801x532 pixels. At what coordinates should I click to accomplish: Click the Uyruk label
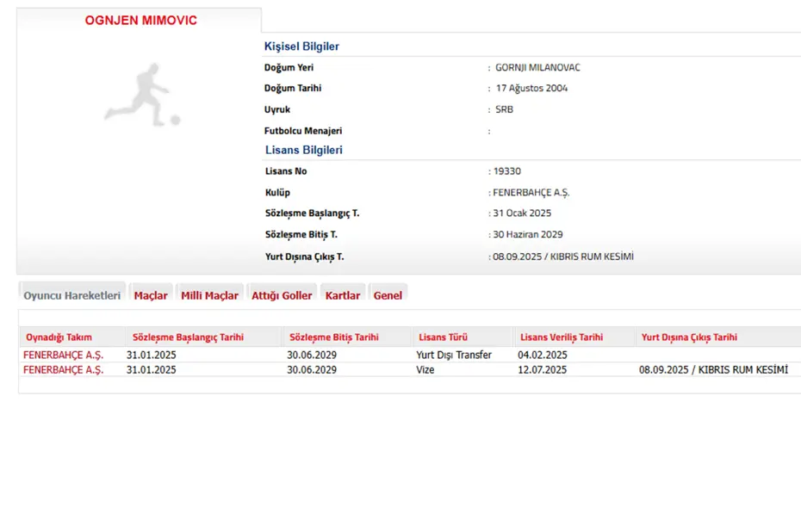(x=276, y=109)
